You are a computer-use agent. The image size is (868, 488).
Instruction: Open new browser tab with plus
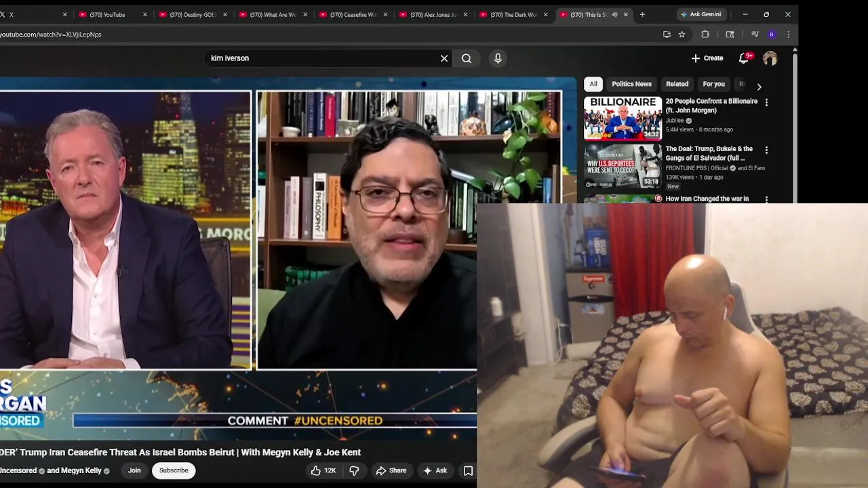click(x=642, y=14)
